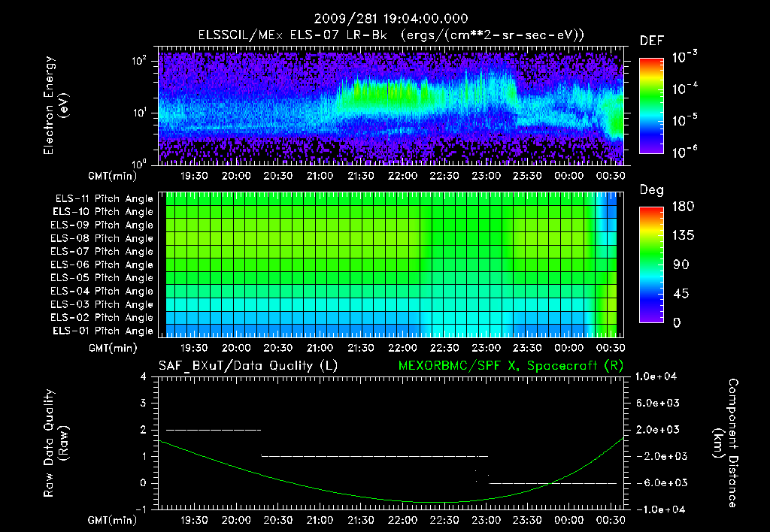Screen dimensions: 770x532
Task: Click the DEF color bar
Action: pos(651,106)
